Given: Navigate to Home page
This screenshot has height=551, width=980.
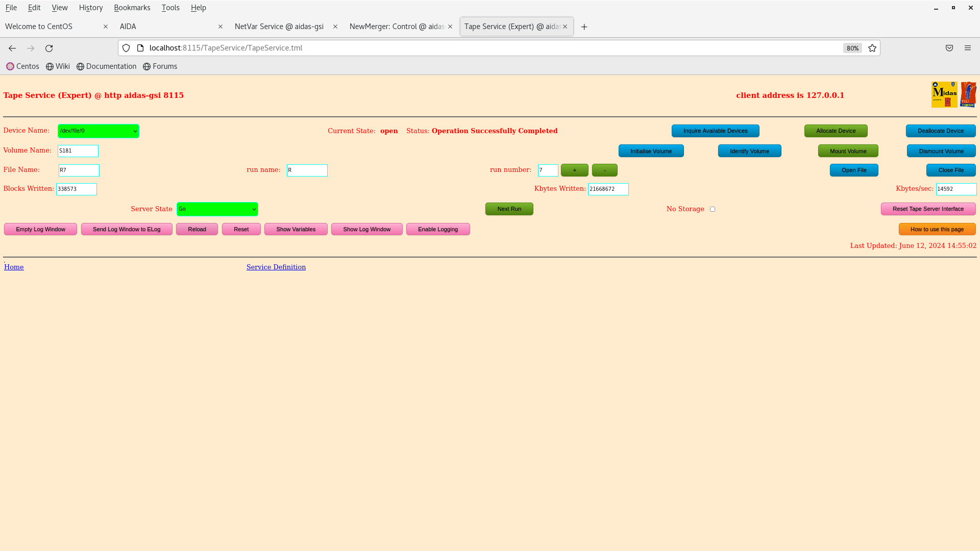Looking at the screenshot, I should pyautogui.click(x=13, y=266).
